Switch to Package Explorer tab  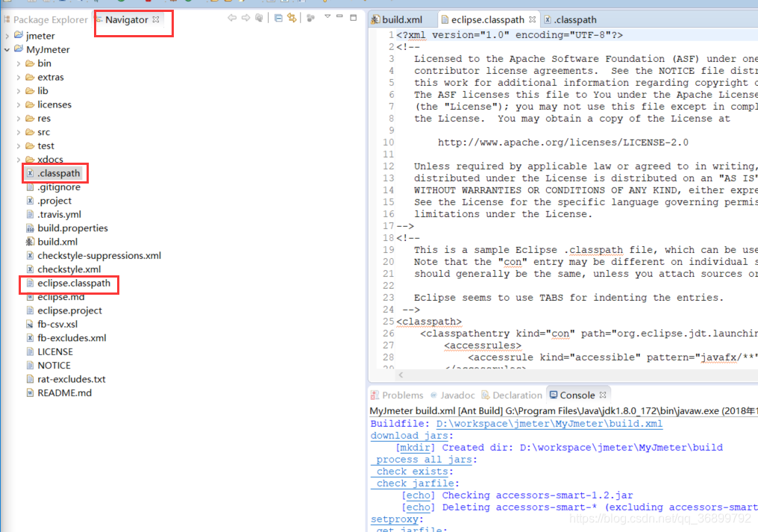(46, 20)
